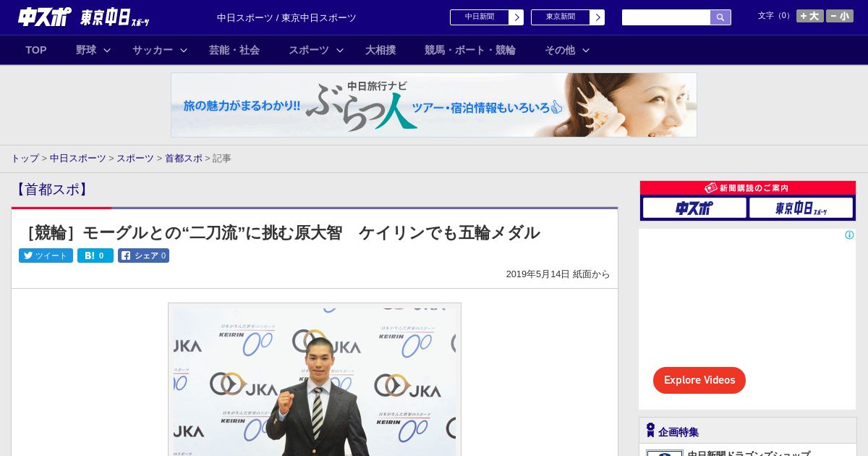Image resolution: width=868 pixels, height=456 pixels.
Task: Open the サッカー menu item
Action: [x=153, y=50]
